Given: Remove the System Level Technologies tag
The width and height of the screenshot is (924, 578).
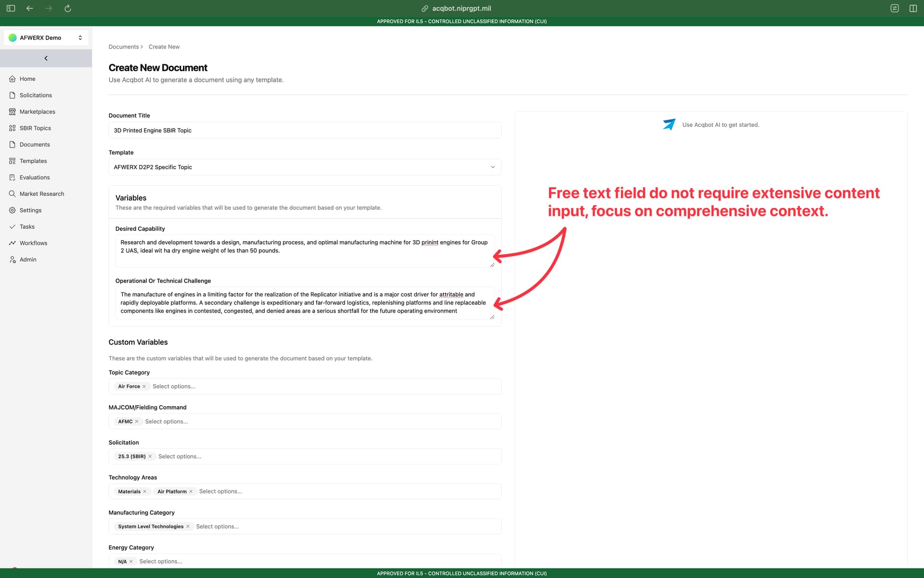Looking at the screenshot, I should (188, 527).
